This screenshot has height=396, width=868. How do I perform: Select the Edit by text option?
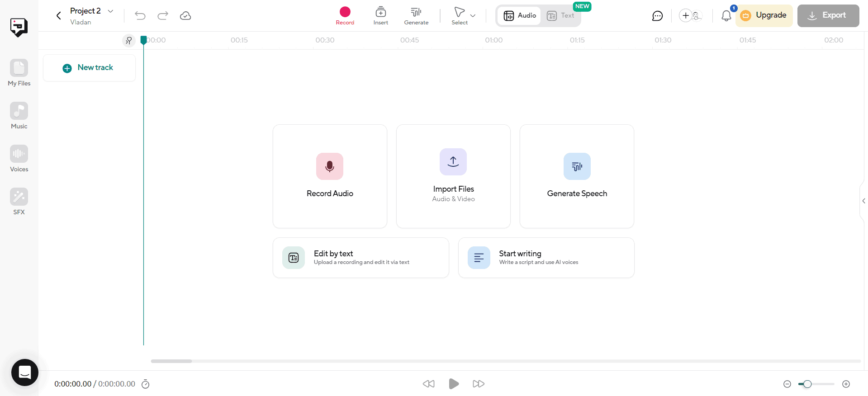click(x=361, y=258)
